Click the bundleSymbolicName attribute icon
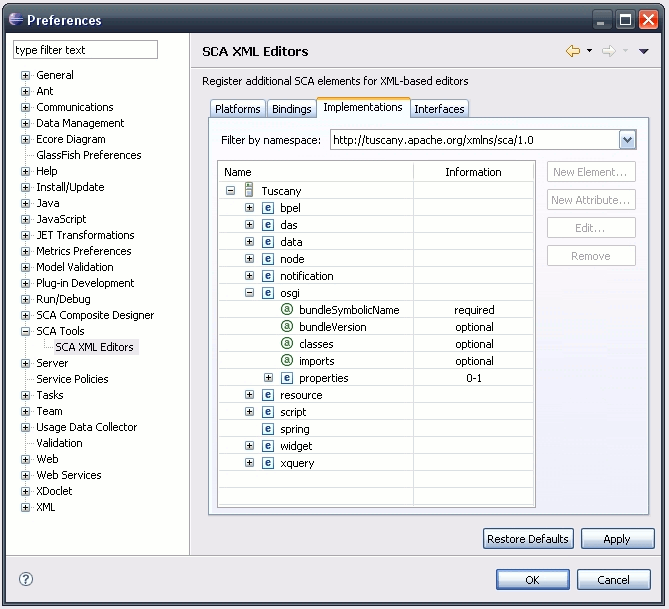The image size is (669, 609). (x=287, y=309)
